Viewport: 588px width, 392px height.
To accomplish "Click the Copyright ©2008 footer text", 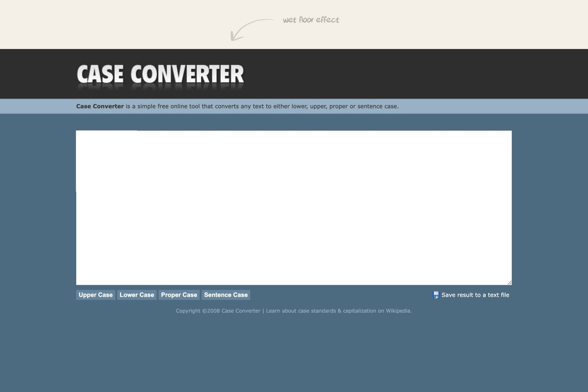I will [198, 311].
